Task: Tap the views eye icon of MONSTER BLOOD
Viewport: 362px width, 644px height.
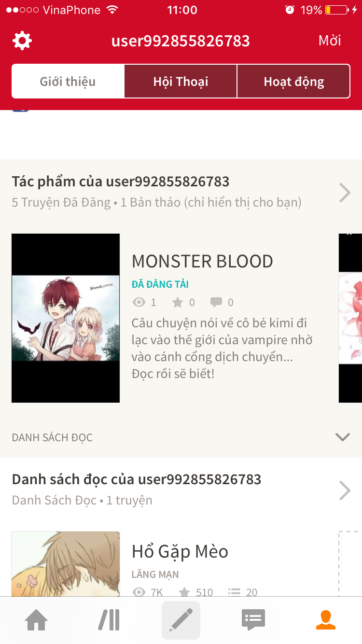Action: [x=139, y=303]
